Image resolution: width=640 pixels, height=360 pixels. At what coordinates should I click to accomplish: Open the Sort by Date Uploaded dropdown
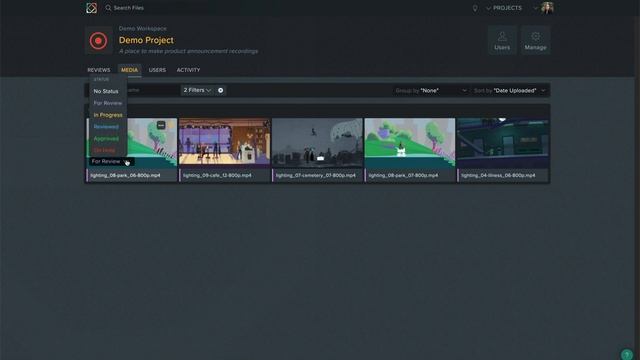click(x=509, y=91)
